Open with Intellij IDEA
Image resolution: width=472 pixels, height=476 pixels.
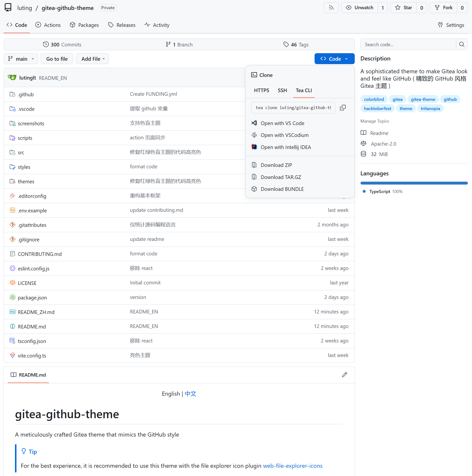pos(286,147)
